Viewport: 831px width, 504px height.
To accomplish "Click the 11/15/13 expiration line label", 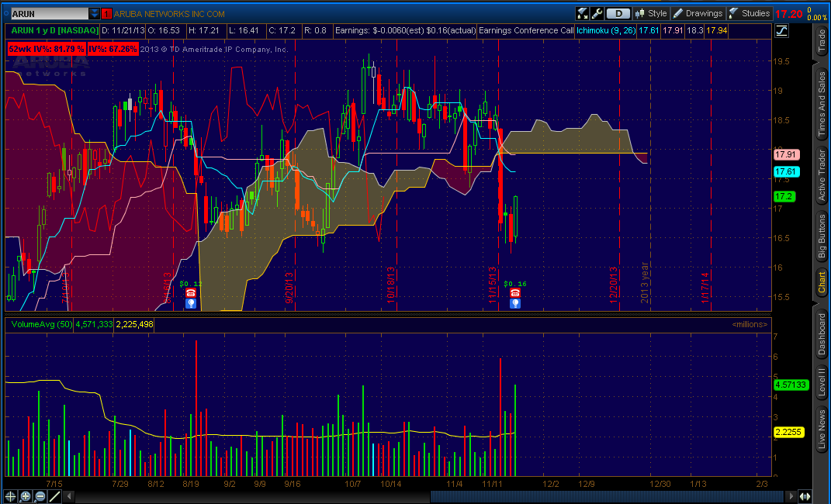I will point(493,285).
